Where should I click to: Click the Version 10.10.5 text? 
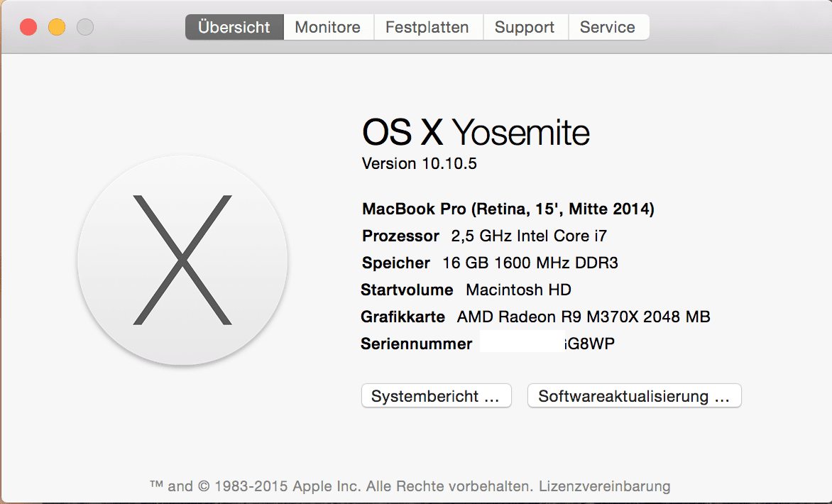tap(419, 163)
